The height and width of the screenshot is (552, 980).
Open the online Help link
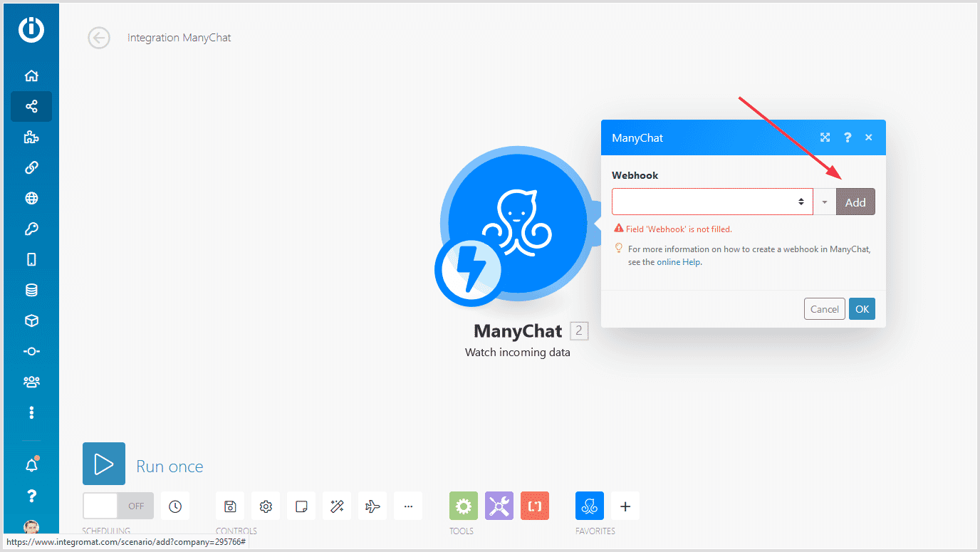(679, 262)
